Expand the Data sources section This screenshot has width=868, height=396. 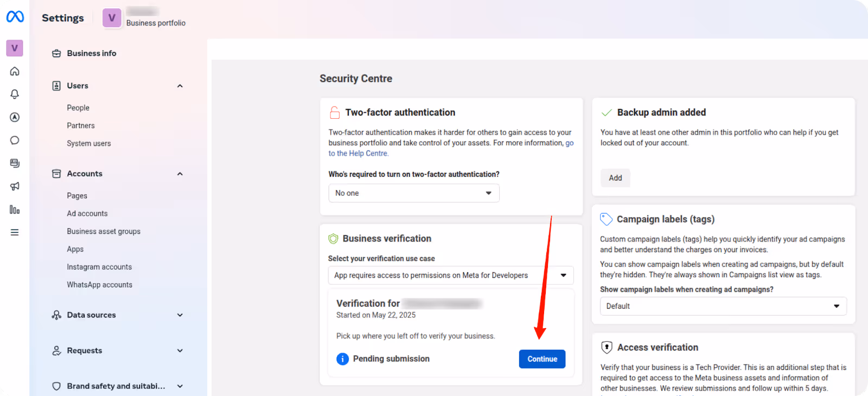[180, 315]
